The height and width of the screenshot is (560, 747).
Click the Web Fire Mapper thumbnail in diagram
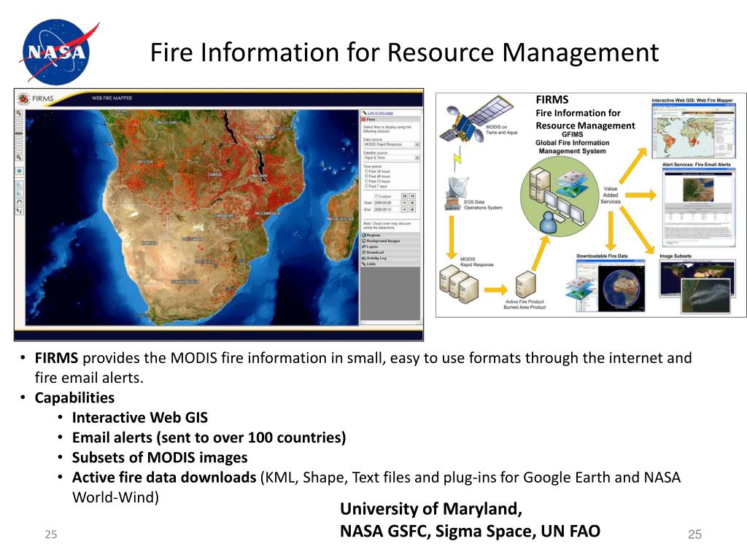tap(693, 131)
